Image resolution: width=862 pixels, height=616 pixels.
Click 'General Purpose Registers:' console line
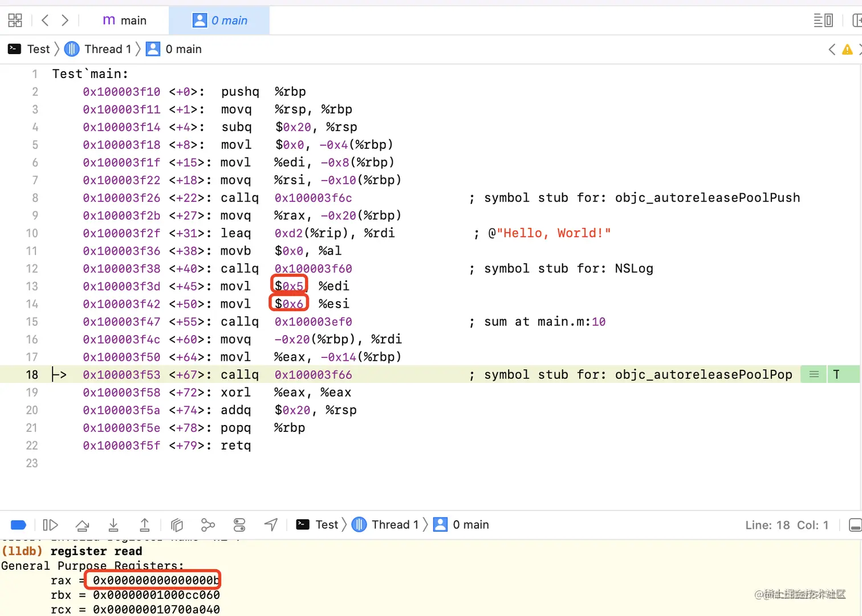point(92,565)
